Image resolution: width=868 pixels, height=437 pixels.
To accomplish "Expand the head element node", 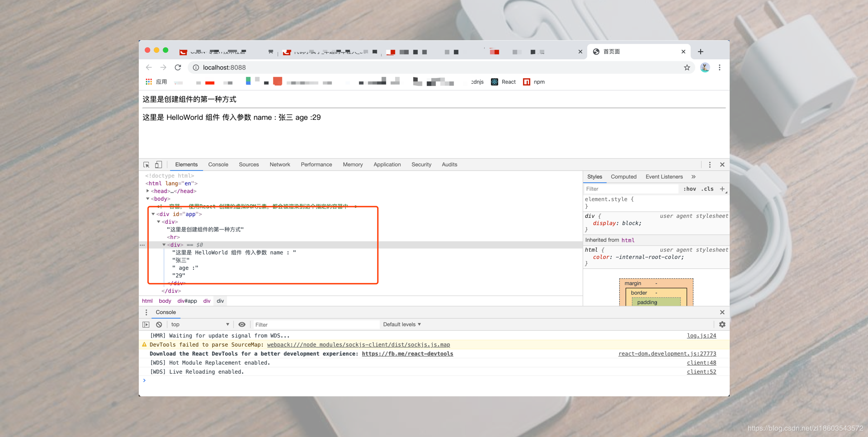I will tap(148, 191).
